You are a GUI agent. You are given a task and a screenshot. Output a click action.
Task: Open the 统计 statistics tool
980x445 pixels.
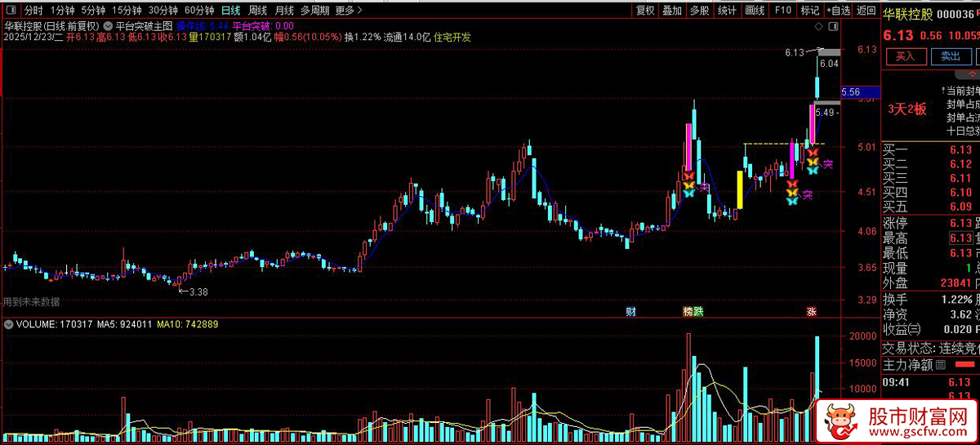727,11
